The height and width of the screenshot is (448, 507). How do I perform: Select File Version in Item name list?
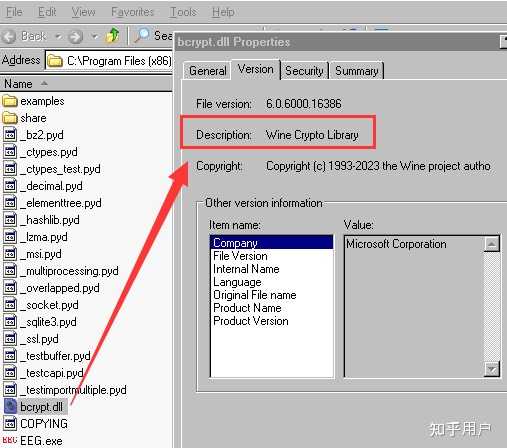tap(240, 256)
